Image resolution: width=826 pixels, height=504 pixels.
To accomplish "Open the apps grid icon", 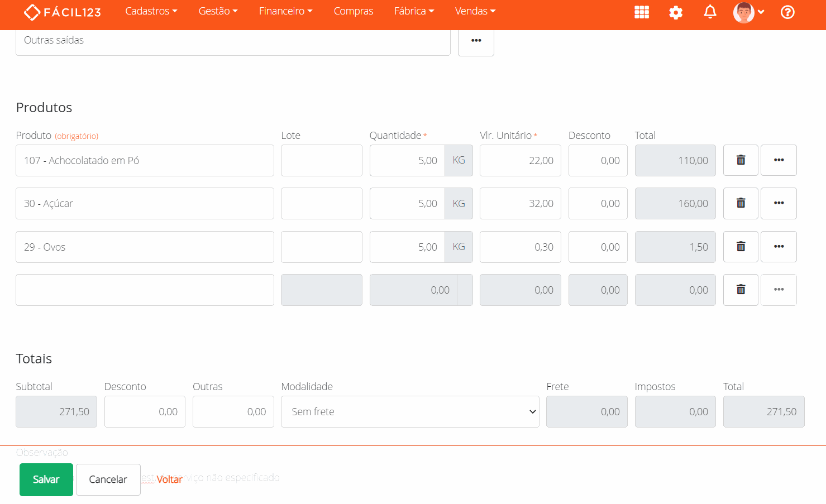I will pyautogui.click(x=642, y=12).
